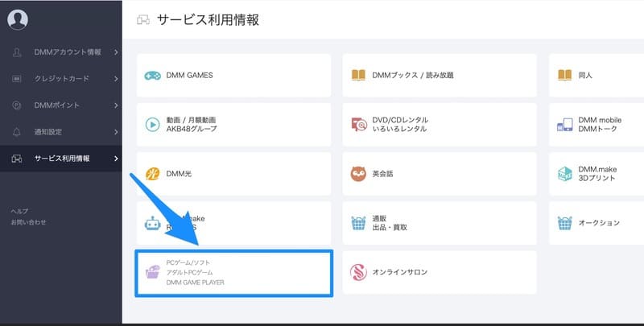644x326 pixels.
Task: Click the 動画 play button icon
Action: coord(152,125)
